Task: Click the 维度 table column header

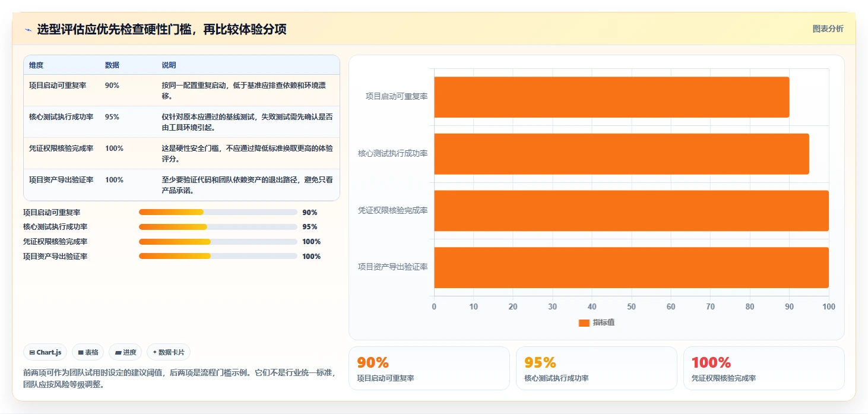Action: tap(36, 65)
